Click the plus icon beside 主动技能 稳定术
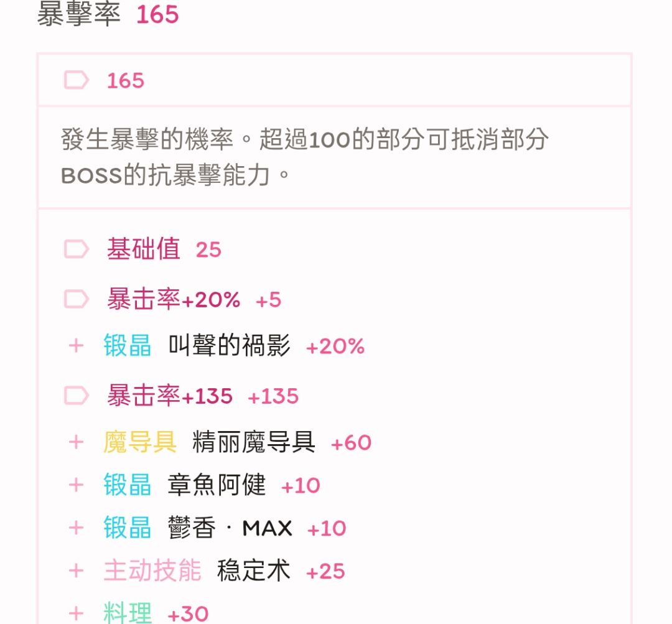 point(76,571)
